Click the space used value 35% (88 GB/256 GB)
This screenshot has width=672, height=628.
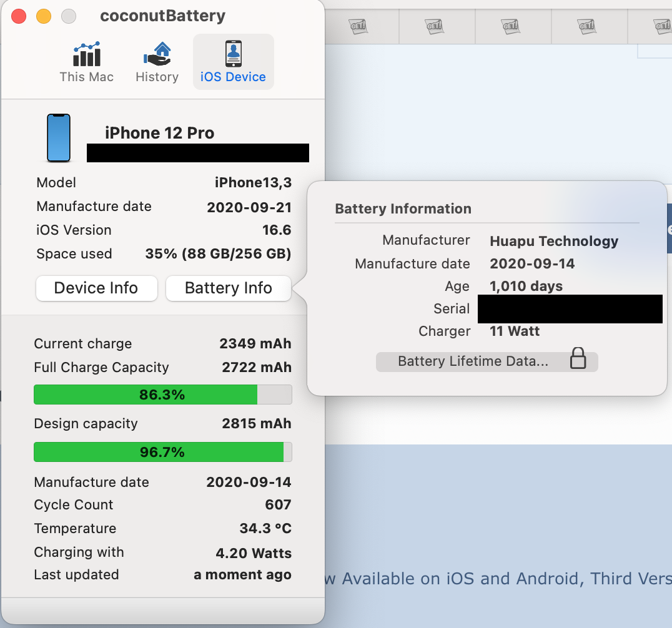[218, 253]
